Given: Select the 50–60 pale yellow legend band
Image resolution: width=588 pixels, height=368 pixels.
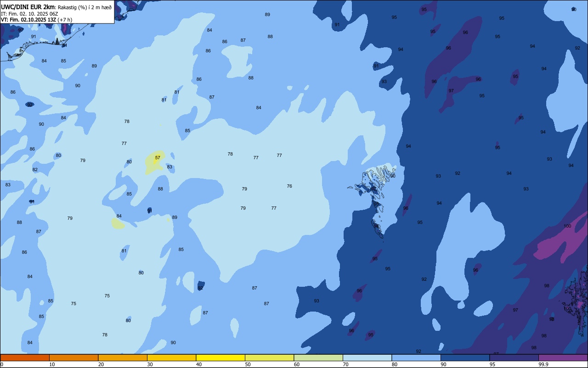Looking at the screenshot, I should 269,357.
